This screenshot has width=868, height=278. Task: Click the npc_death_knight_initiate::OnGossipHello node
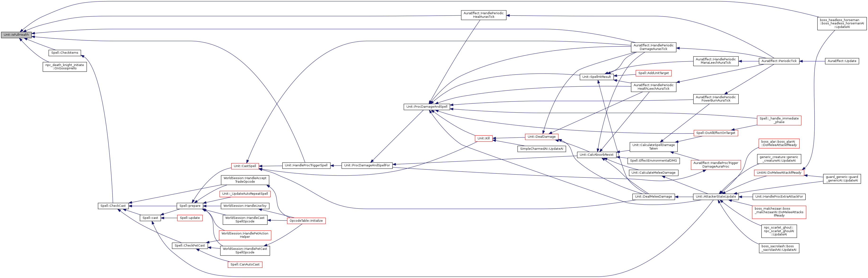point(65,67)
